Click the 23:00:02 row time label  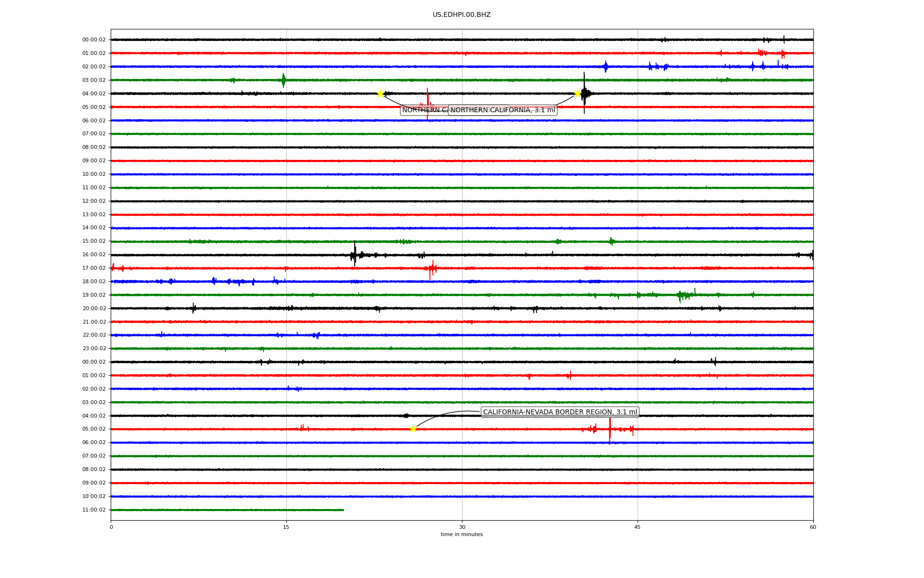point(94,349)
